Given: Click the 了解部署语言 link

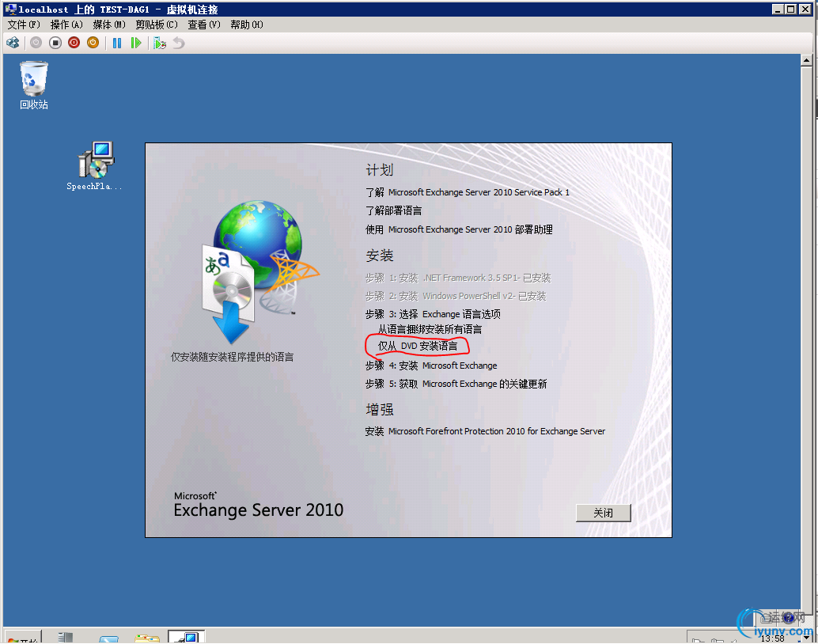Looking at the screenshot, I should point(393,210).
